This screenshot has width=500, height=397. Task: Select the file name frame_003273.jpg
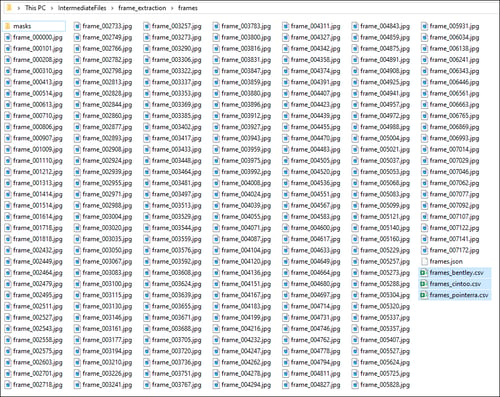pos(177,37)
